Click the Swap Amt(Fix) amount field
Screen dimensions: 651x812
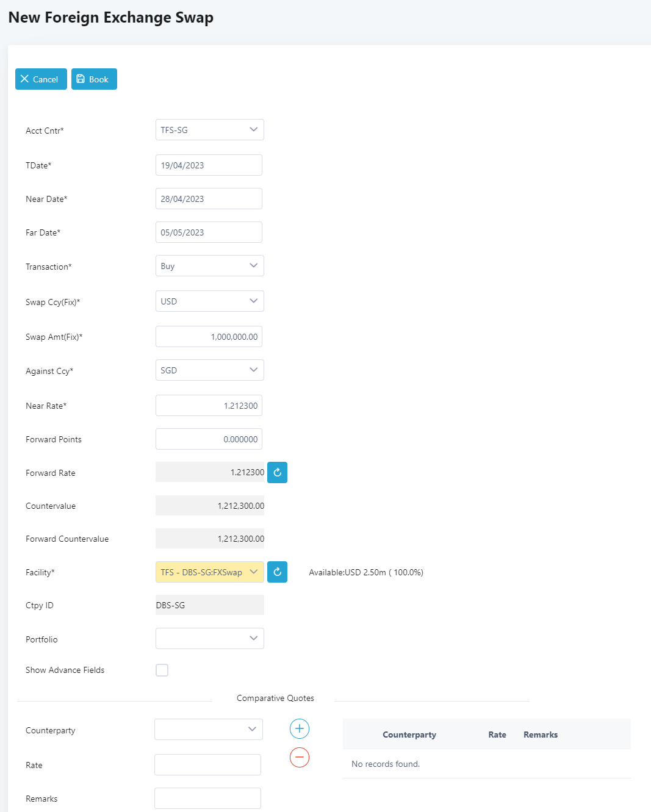click(x=209, y=337)
